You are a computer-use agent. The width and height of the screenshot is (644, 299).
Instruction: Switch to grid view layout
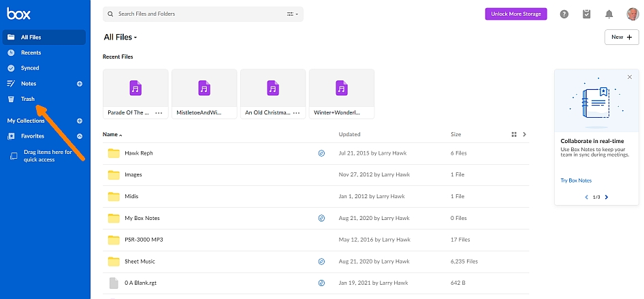click(515, 135)
